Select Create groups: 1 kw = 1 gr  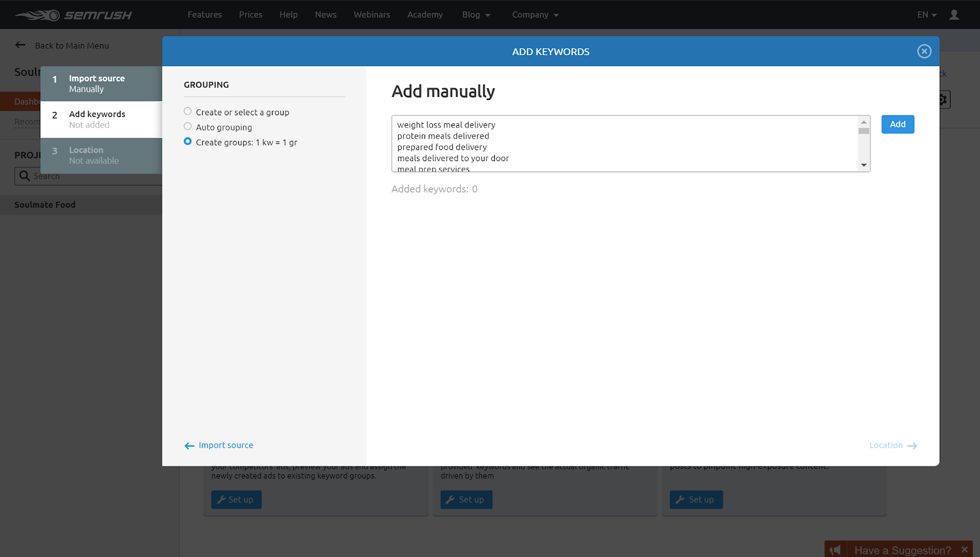187,142
